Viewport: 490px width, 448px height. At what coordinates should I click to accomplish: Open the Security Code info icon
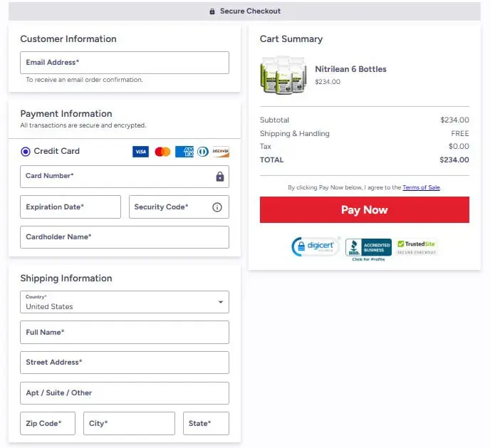pyautogui.click(x=217, y=207)
